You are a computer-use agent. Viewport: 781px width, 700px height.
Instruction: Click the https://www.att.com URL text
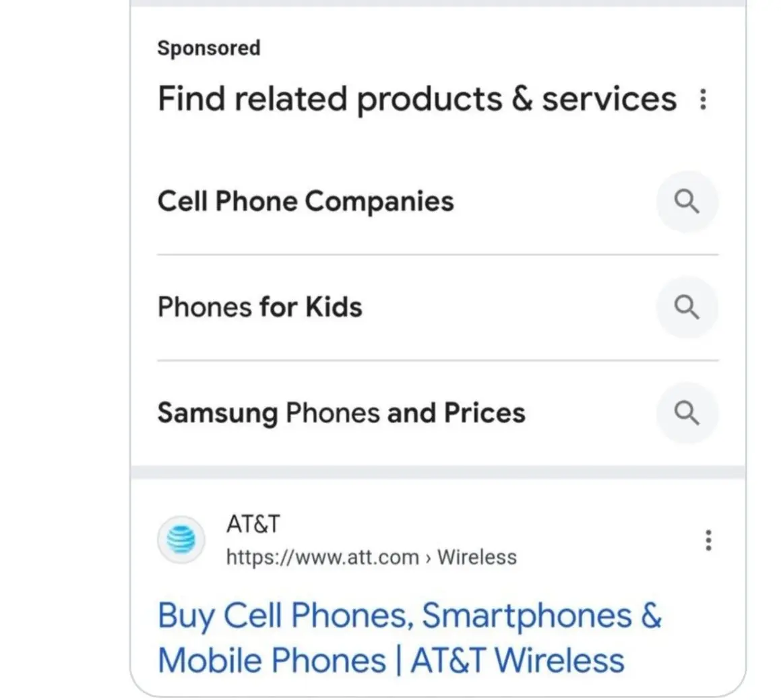point(322,557)
